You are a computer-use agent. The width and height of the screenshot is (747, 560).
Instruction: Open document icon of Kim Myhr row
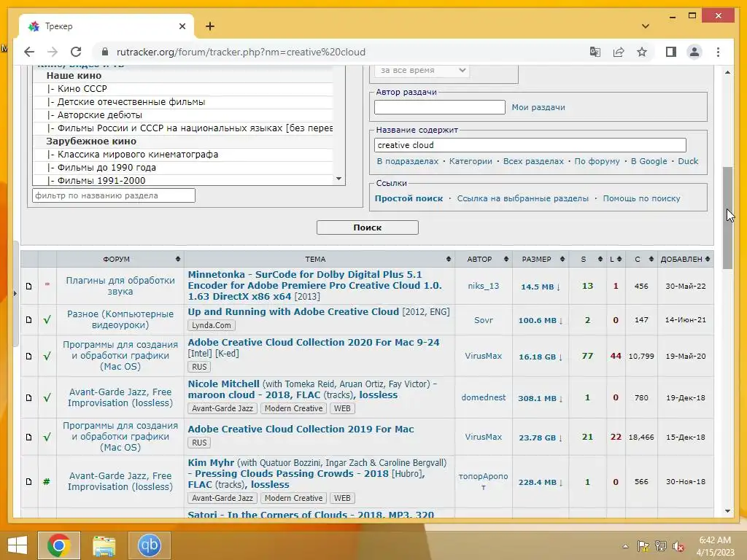29,482
